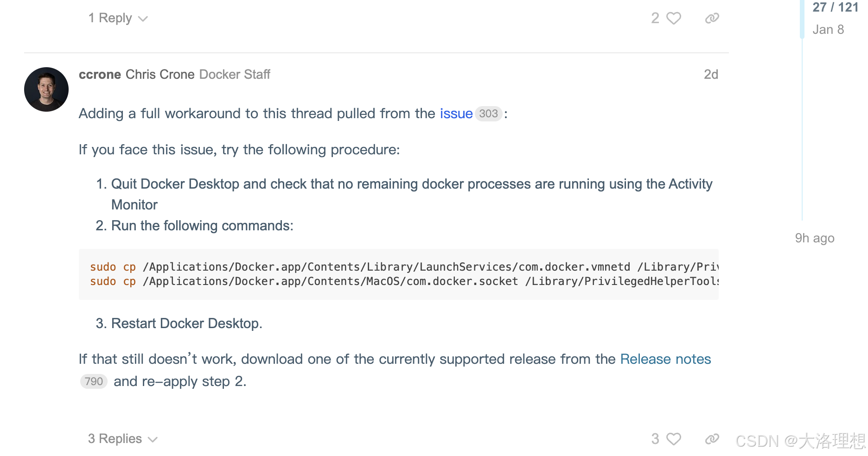The image size is (868, 456).
Task: Click the like count '2' on upper post
Action: pos(655,18)
